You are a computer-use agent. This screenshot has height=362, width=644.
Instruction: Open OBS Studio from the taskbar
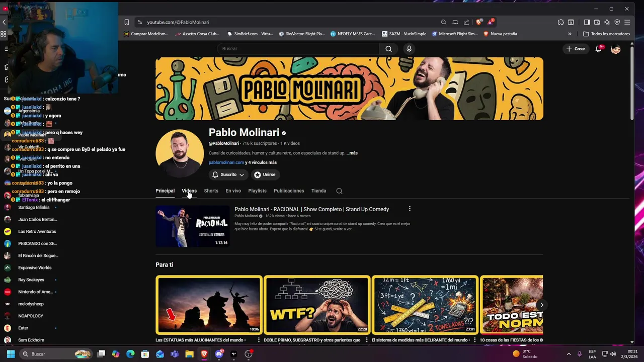[x=249, y=354]
